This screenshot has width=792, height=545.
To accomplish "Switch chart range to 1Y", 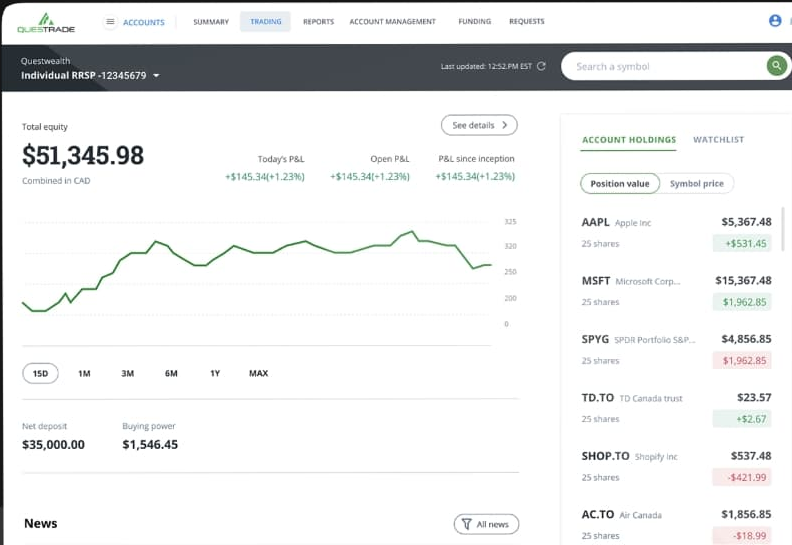I will point(215,374).
